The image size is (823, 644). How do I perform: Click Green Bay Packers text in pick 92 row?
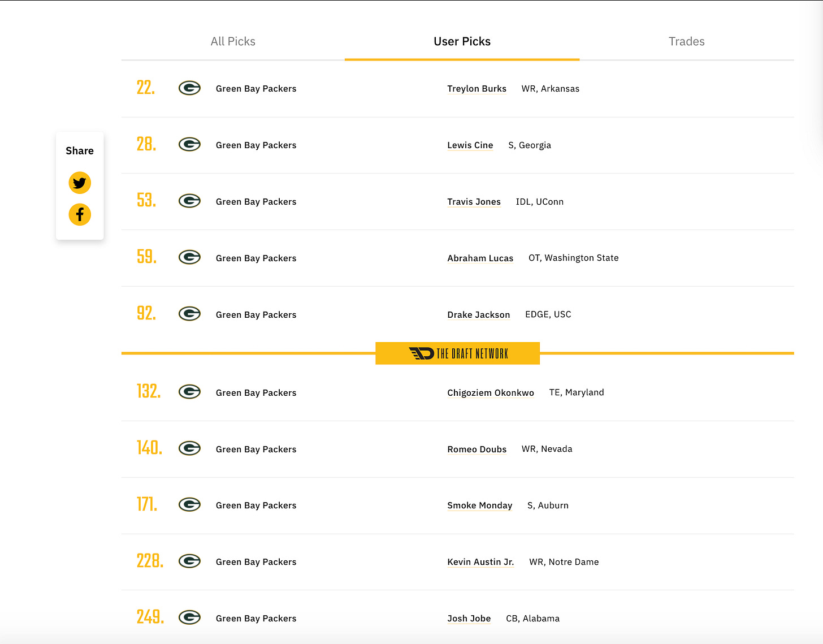point(256,315)
